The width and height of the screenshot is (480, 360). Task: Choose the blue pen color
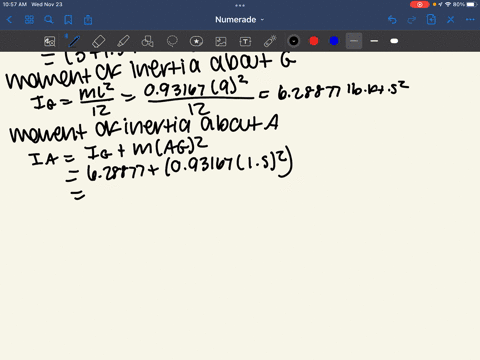point(334,41)
